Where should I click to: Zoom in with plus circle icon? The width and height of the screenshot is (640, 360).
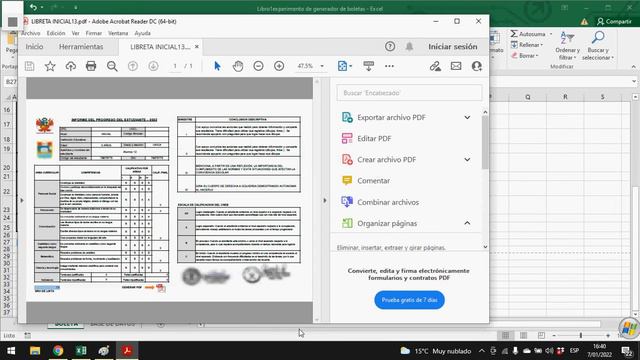pyautogui.click(x=279, y=66)
